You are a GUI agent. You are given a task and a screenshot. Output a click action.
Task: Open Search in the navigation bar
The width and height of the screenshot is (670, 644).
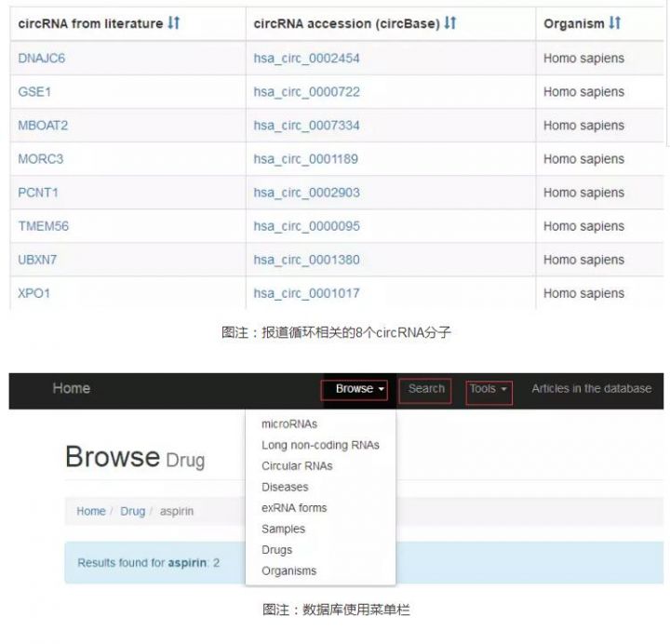point(426,389)
